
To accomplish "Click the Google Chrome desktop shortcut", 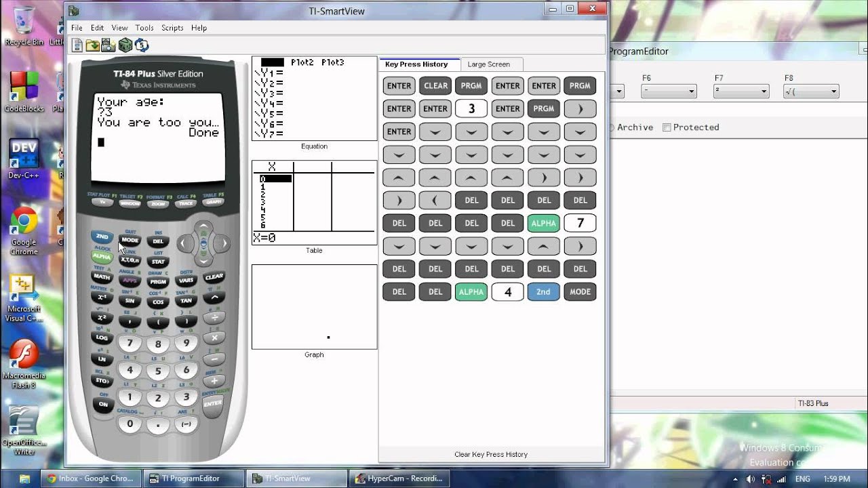I will tap(24, 231).
